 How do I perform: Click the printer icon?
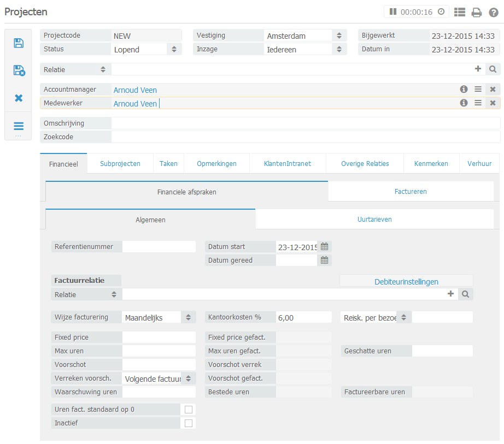point(477,12)
